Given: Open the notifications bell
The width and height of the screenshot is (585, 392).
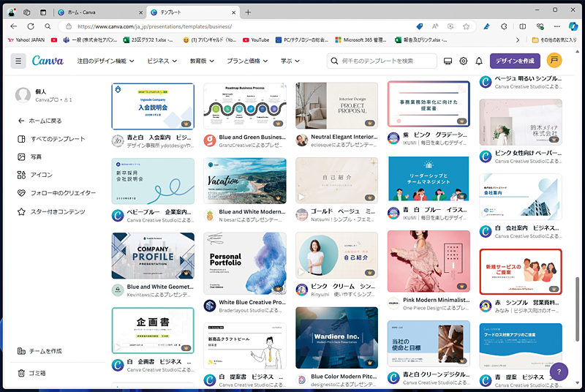Looking at the screenshot, I should click(479, 61).
